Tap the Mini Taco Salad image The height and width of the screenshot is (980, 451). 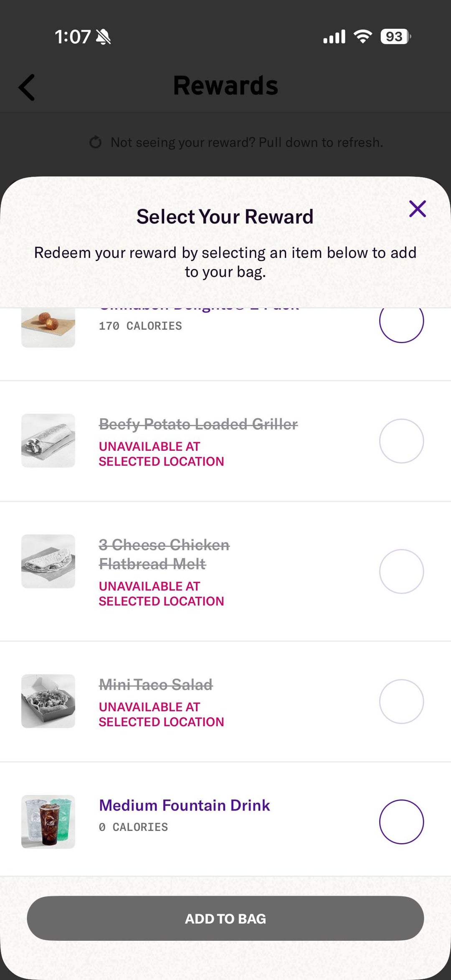[48, 701]
